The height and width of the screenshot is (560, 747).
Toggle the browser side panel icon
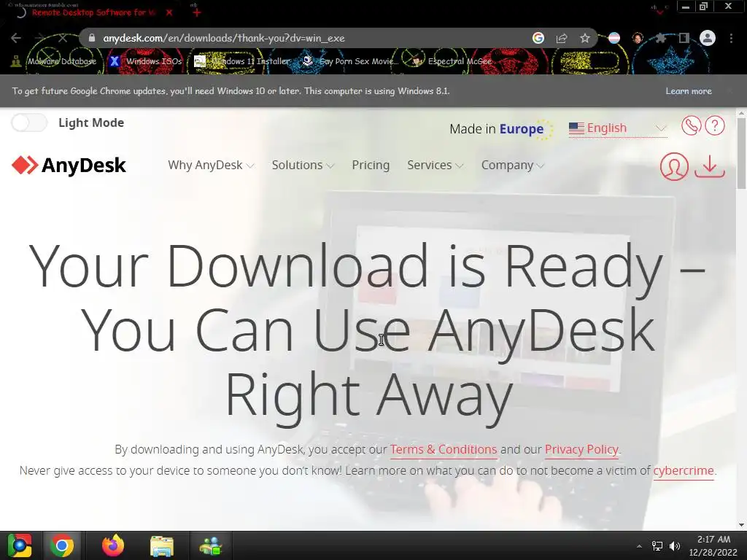(684, 38)
